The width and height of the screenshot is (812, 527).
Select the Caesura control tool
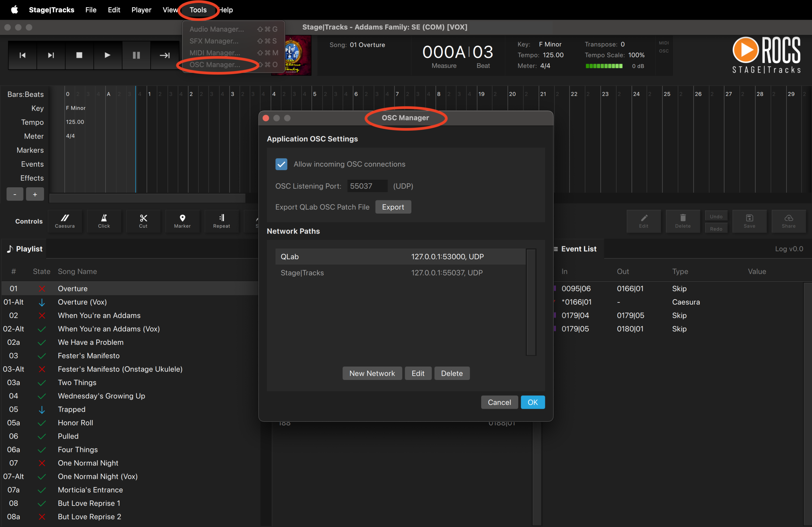(65, 221)
